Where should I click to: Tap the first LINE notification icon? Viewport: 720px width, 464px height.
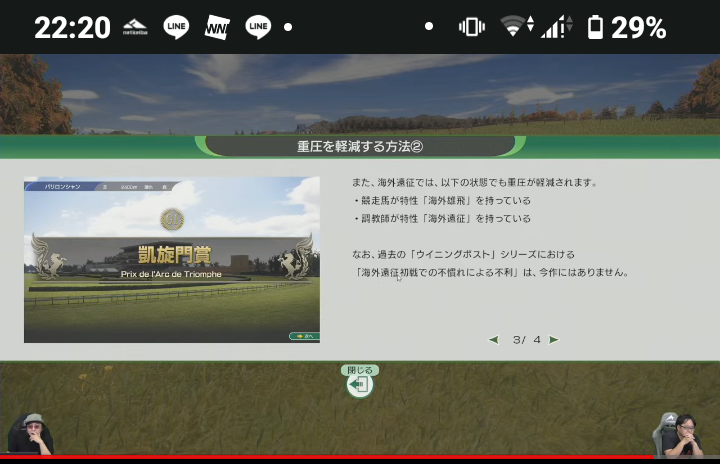click(x=176, y=27)
